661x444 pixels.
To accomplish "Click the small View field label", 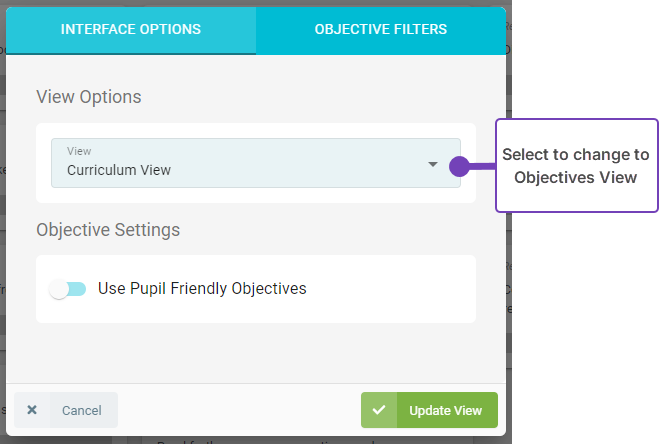I will click(x=79, y=151).
